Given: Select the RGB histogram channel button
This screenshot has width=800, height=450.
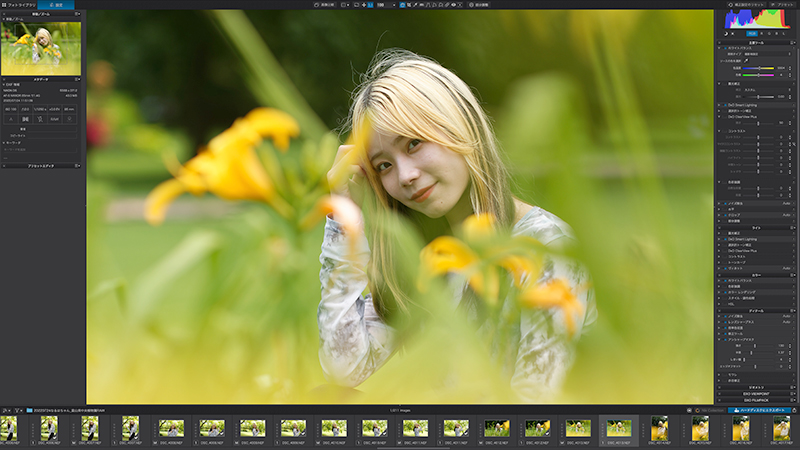Looking at the screenshot, I should [x=752, y=34].
